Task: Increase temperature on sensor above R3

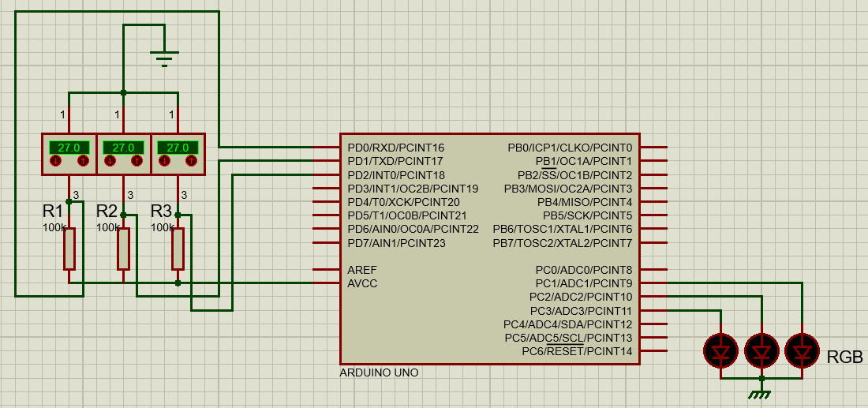Action: coord(191,161)
